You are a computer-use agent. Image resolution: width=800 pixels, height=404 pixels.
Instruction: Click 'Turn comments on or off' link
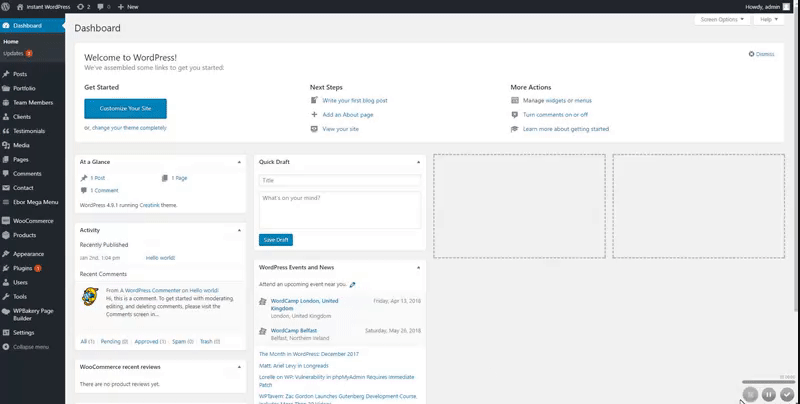(x=555, y=115)
